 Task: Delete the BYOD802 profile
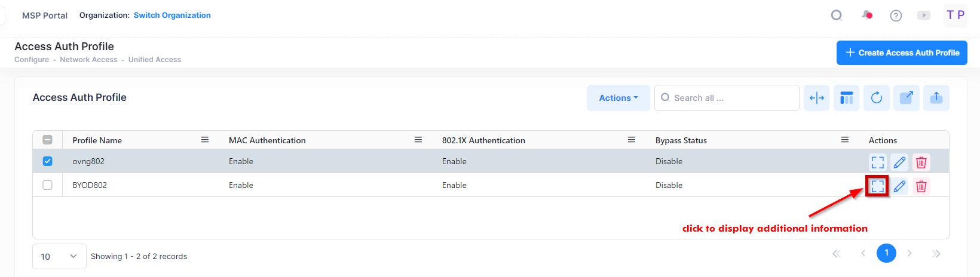(921, 186)
